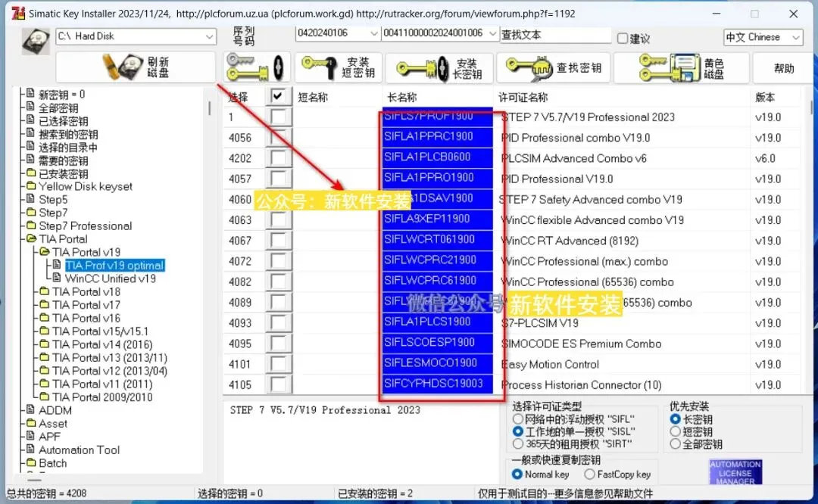Screen dimensions: 818x504
Task: Open the TIA Portal v17 folder
Action: (x=86, y=305)
